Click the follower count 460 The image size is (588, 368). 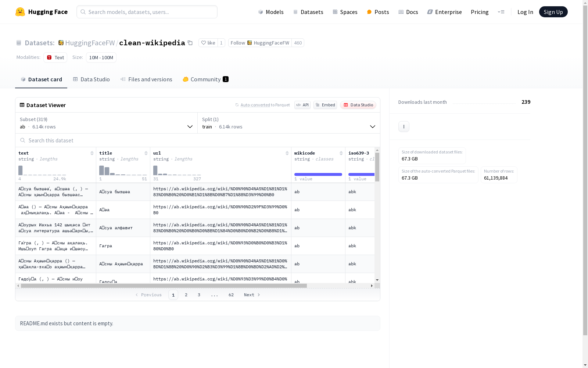pyautogui.click(x=298, y=43)
